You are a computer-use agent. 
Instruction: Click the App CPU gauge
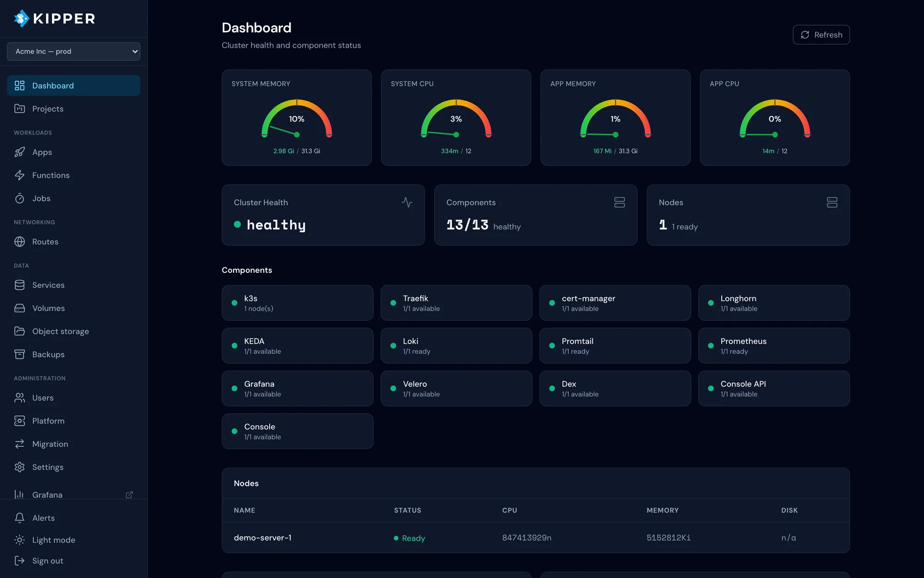(x=775, y=118)
